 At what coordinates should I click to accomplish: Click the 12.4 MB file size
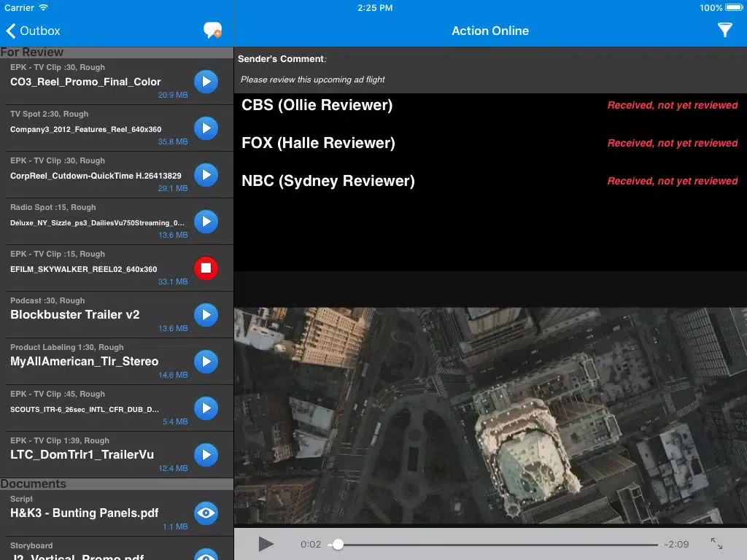point(173,468)
